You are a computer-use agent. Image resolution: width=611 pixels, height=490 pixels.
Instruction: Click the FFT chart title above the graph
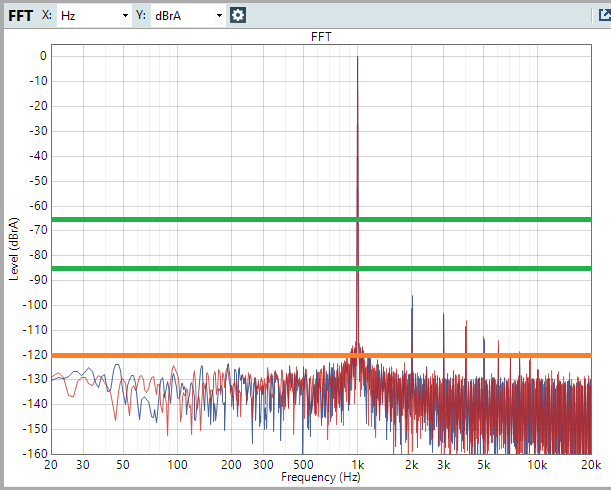321,37
